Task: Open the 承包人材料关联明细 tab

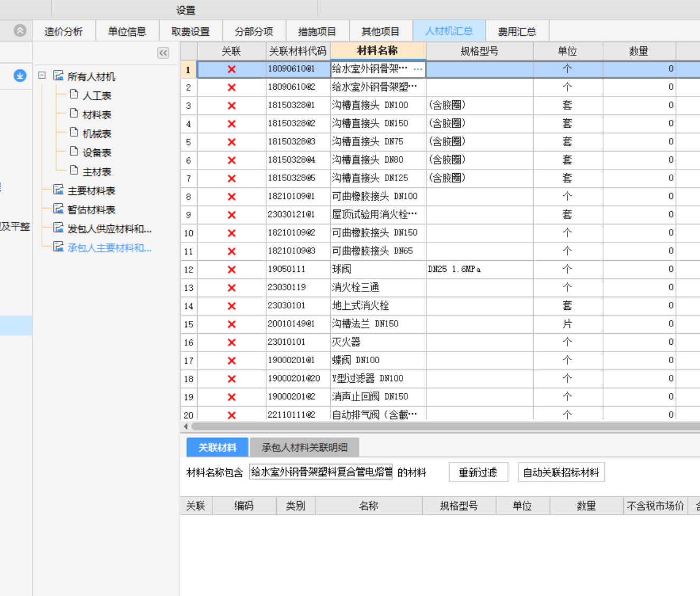Action: coord(304,447)
